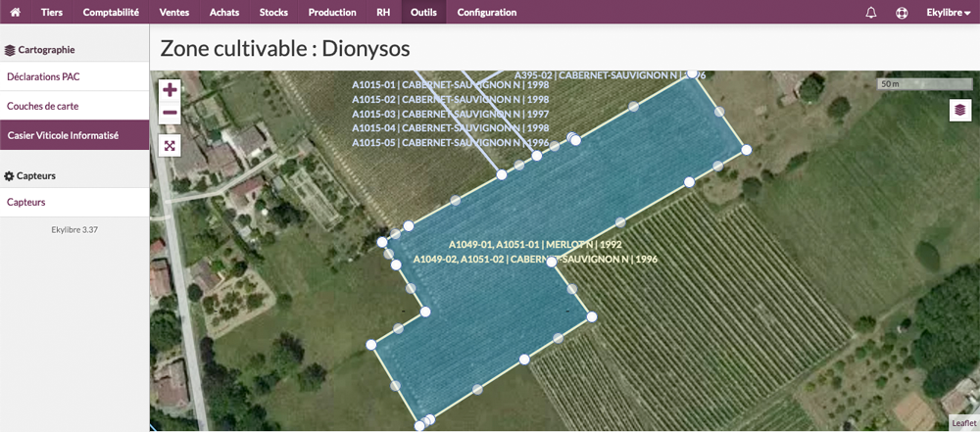The width and height of the screenshot is (980, 432).
Task: Open Déclarations PAC in the sidebar
Action: point(74,76)
